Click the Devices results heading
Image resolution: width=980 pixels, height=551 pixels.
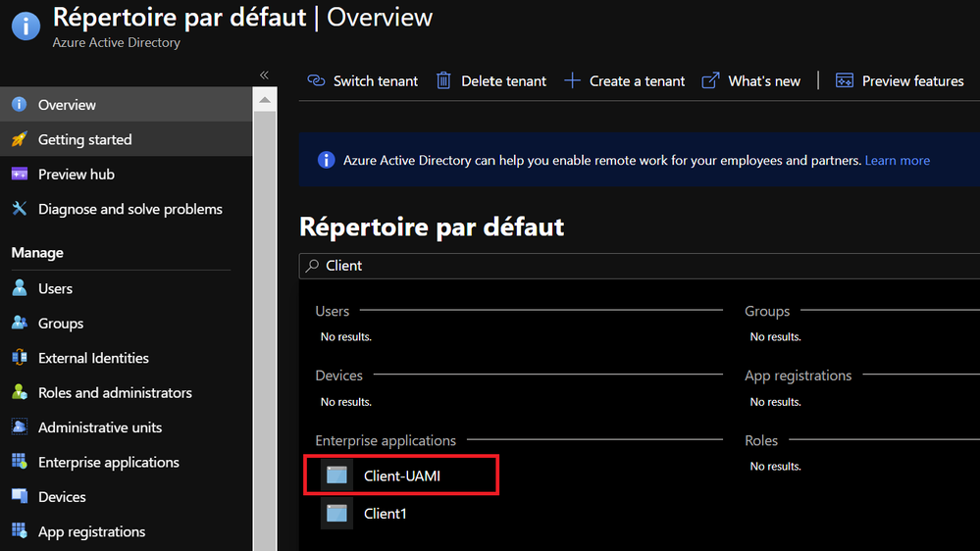(x=338, y=376)
